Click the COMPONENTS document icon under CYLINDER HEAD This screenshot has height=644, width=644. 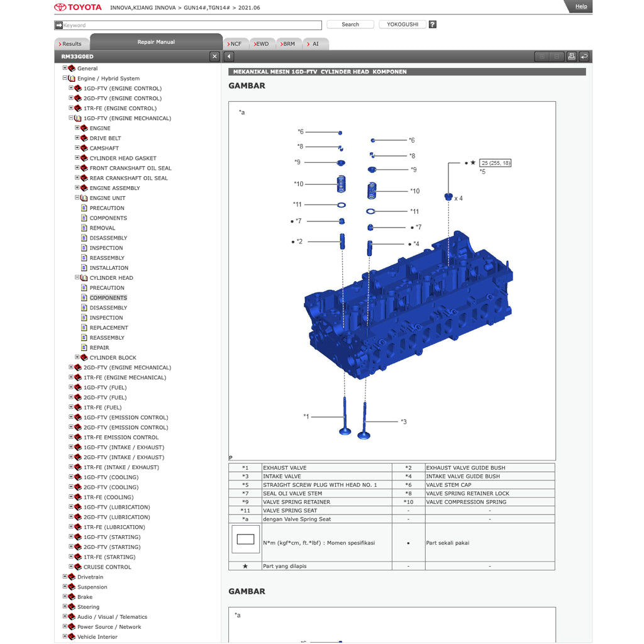(84, 297)
